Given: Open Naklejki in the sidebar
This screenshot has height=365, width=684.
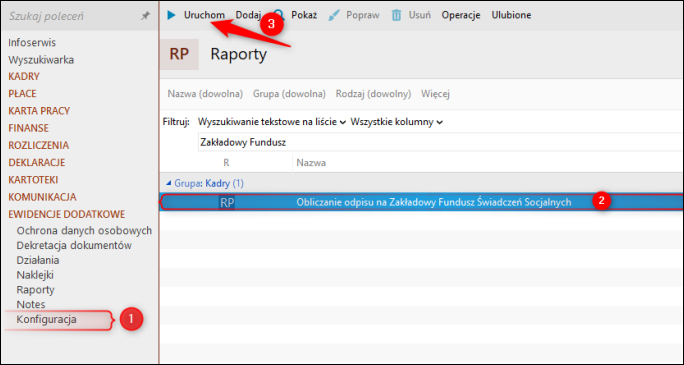Looking at the screenshot, I should point(35,275).
